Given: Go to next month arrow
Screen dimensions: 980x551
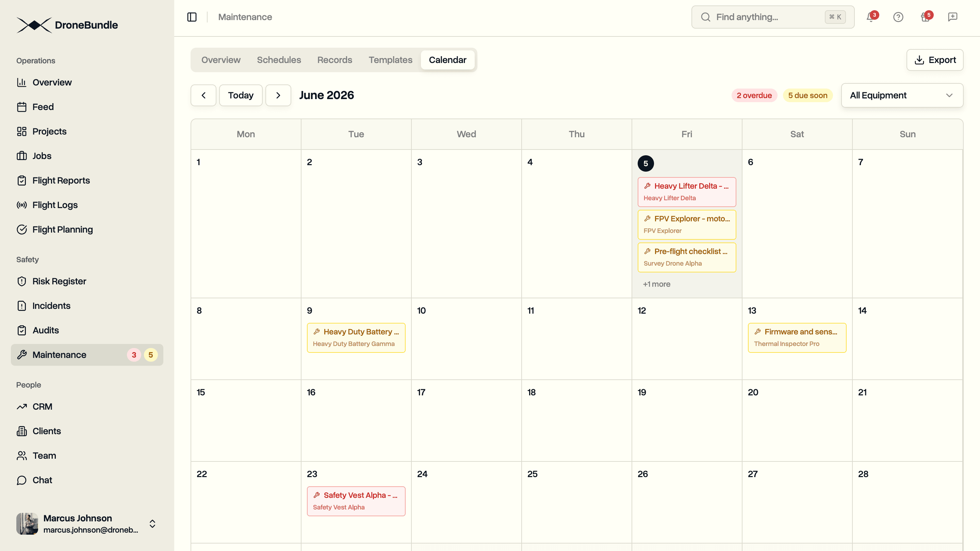Looking at the screenshot, I should click(278, 95).
